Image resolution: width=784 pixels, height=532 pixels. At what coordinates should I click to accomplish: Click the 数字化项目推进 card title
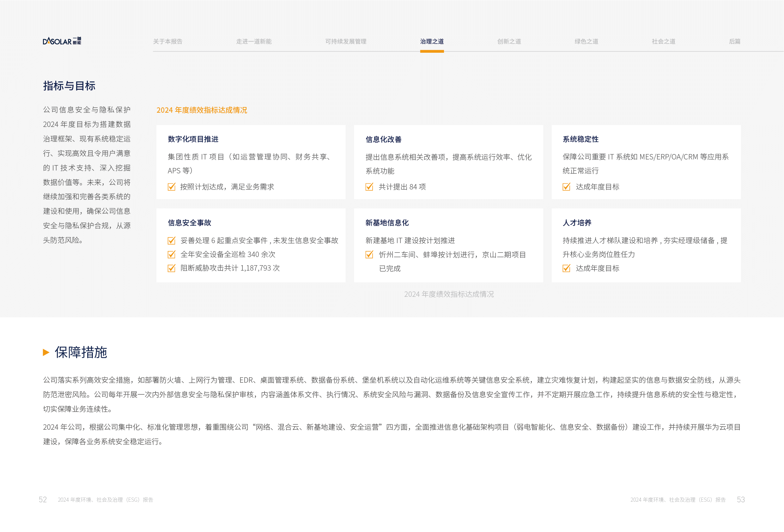193,139
